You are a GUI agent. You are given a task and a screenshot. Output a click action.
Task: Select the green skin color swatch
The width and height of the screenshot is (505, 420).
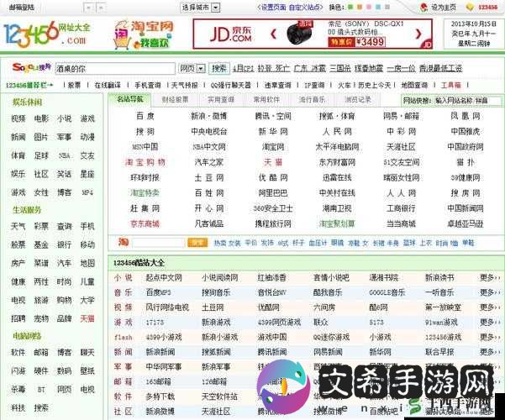350,7
